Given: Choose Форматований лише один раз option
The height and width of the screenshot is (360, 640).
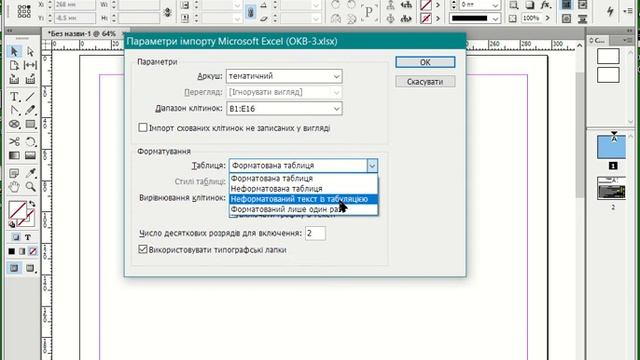Looking at the screenshot, I should pyautogui.click(x=303, y=209).
